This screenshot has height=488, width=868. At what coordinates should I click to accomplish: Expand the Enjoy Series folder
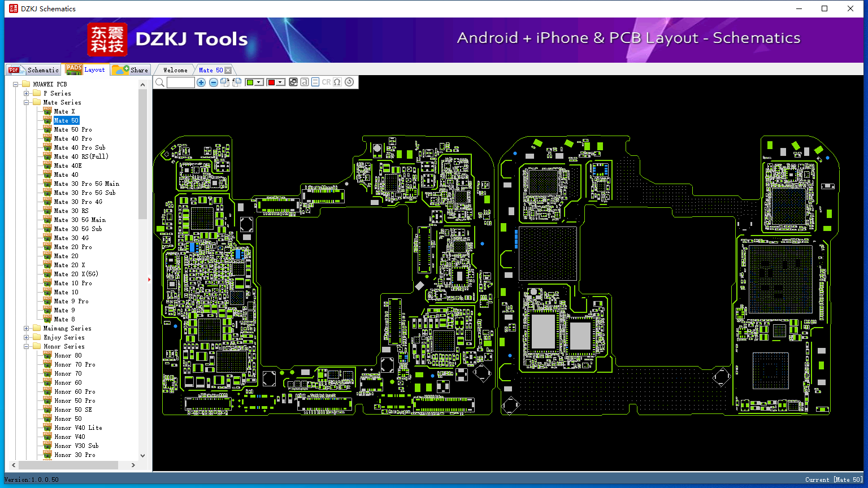pyautogui.click(x=27, y=337)
